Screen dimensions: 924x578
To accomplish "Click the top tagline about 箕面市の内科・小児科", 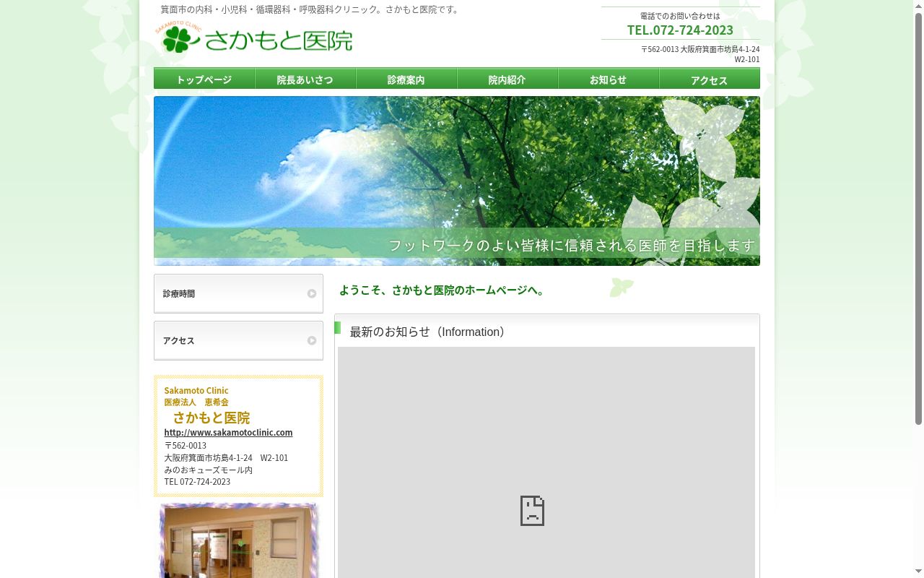I will 310,9.
